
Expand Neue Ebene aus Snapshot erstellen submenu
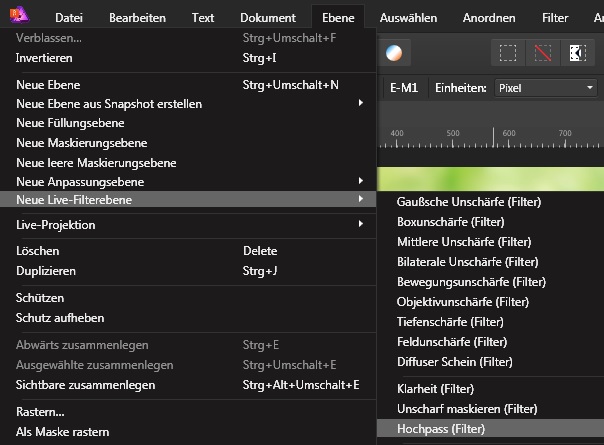click(188, 103)
